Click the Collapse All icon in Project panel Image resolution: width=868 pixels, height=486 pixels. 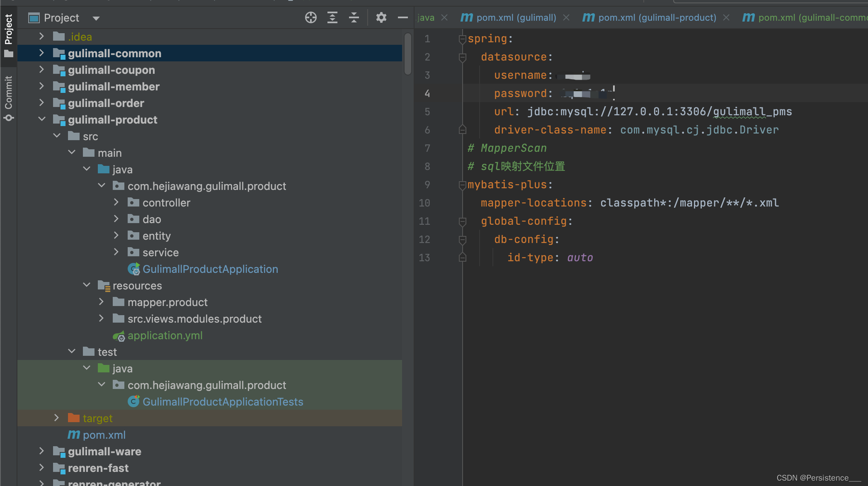pos(354,17)
